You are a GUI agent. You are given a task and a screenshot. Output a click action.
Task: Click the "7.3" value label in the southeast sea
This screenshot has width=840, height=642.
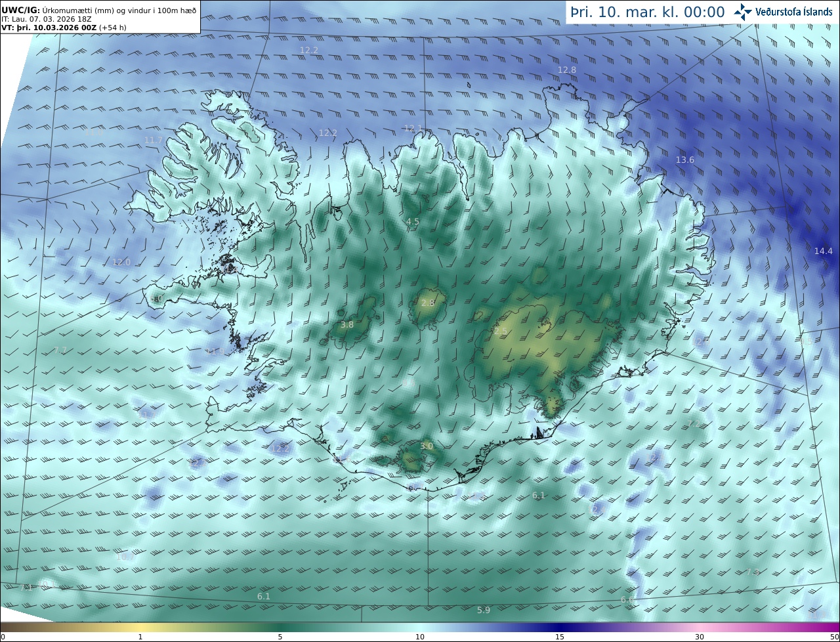[753, 572]
